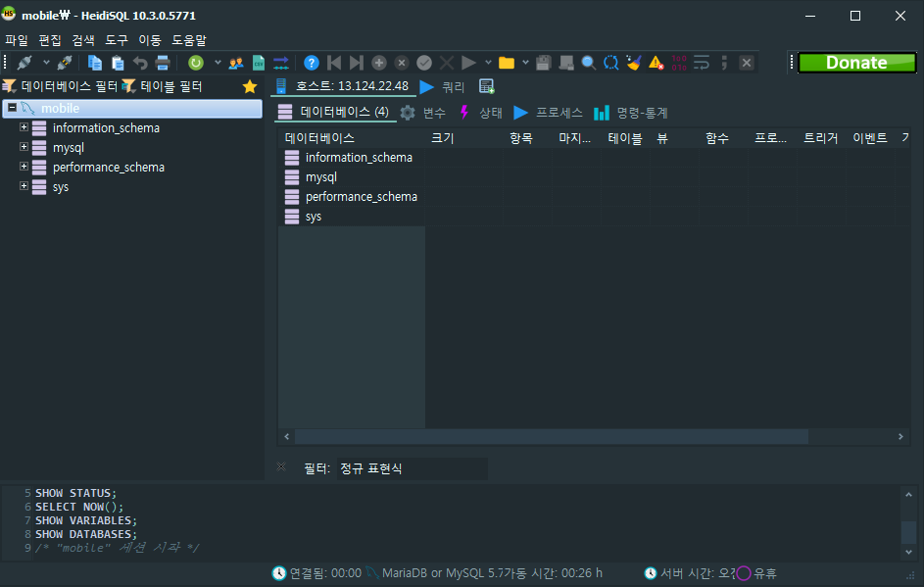Open the dropdown next to refresh icon
Viewport: 924px width, 587px height.
click(218, 63)
